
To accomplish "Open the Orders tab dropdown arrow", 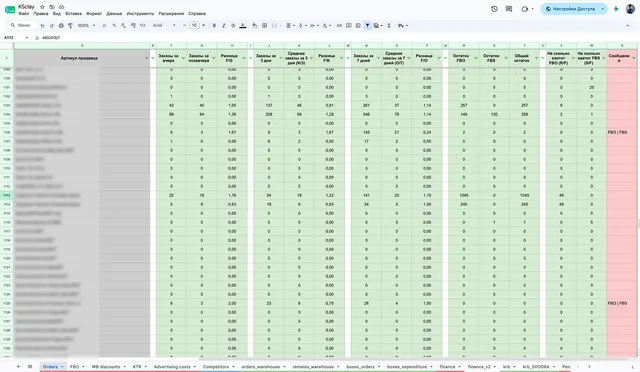I will tap(62, 367).
